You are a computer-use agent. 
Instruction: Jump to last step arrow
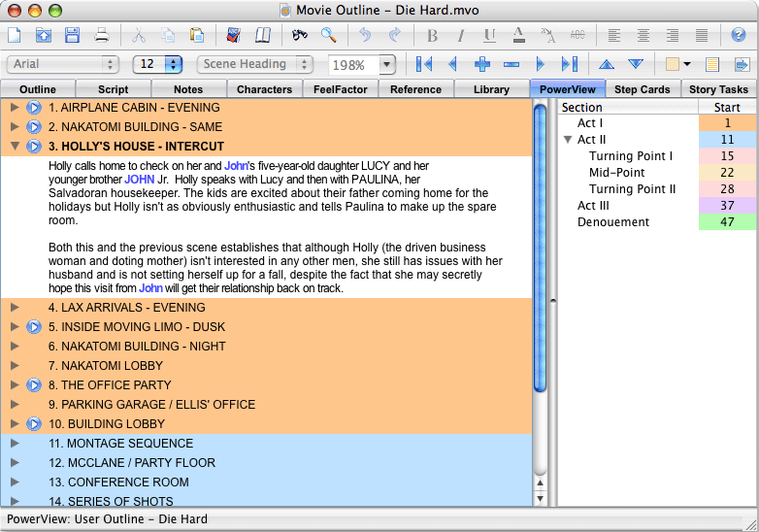pyautogui.click(x=569, y=64)
